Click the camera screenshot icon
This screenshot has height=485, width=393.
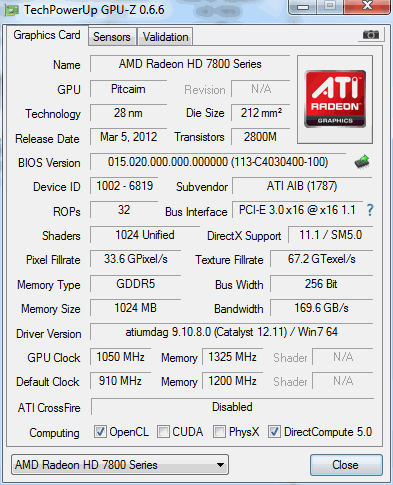(x=371, y=34)
